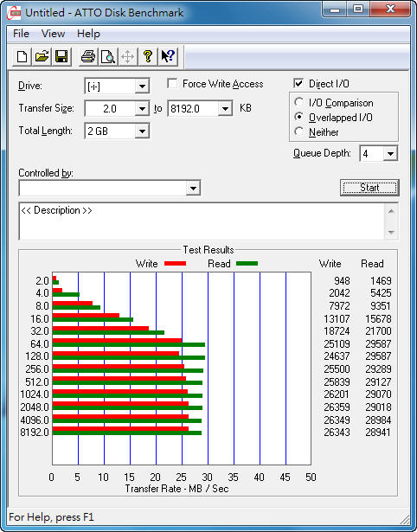The width and height of the screenshot is (417, 532).
Task: Uncheck the Direct I/O checkbox
Action: click(x=298, y=83)
